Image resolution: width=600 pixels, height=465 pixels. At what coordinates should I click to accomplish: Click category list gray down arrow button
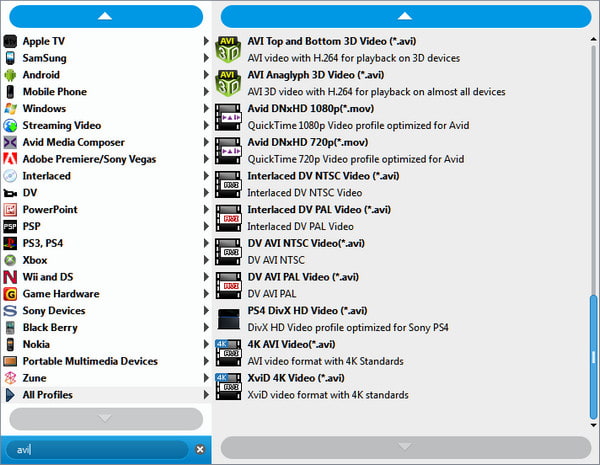pos(106,419)
